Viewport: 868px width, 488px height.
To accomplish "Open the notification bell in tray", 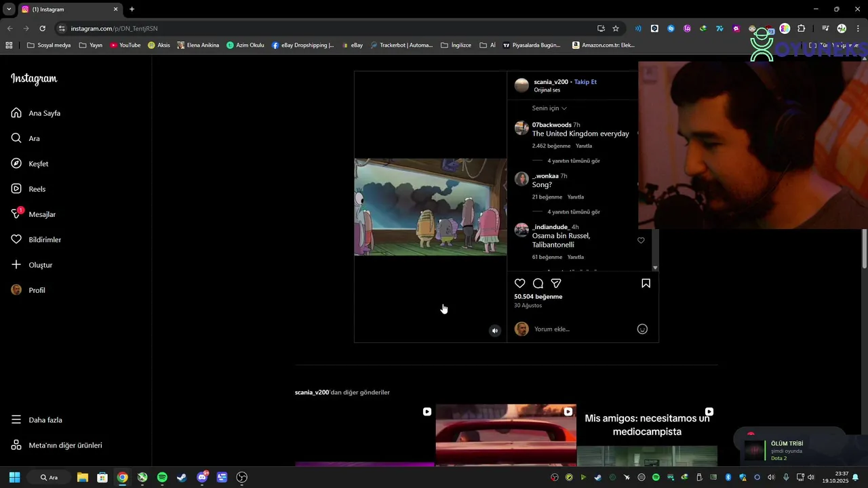I will pyautogui.click(x=856, y=477).
